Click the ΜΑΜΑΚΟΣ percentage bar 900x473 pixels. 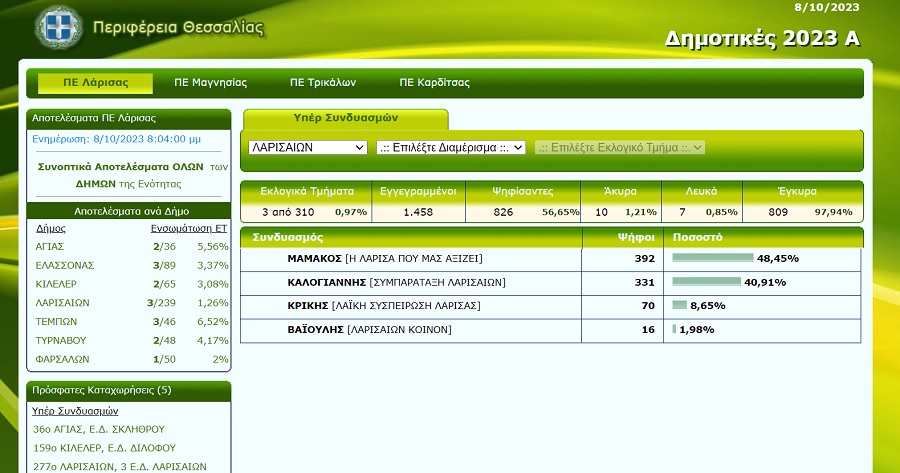coord(712,258)
